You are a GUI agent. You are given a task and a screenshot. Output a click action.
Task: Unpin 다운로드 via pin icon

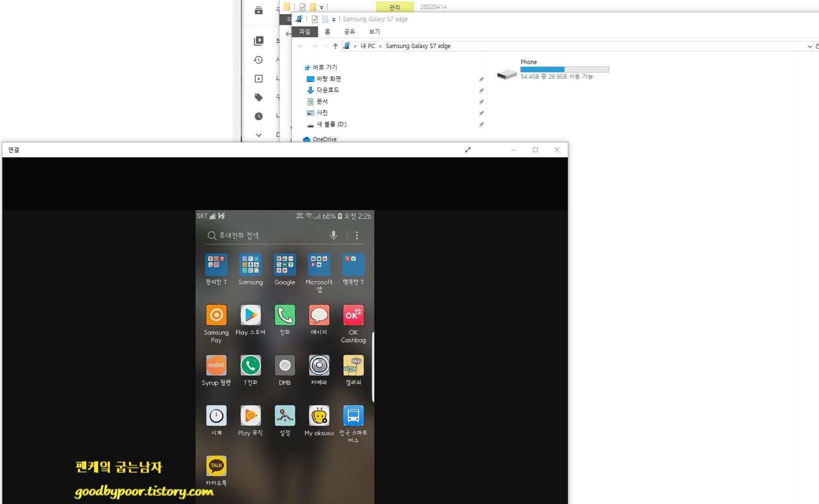click(481, 90)
